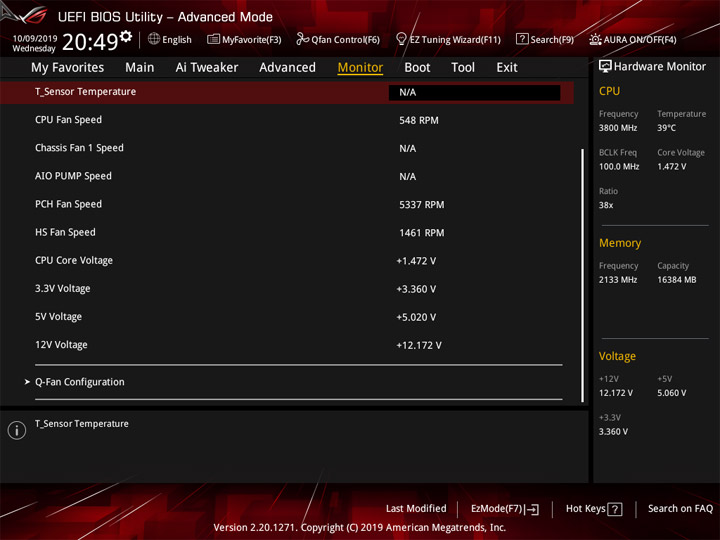Open the Exit tab

(507, 68)
